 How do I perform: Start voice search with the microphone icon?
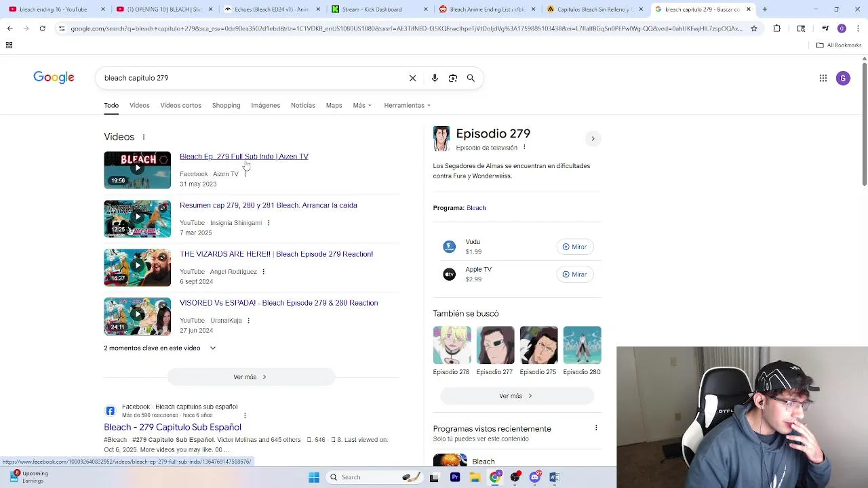pyautogui.click(x=435, y=78)
